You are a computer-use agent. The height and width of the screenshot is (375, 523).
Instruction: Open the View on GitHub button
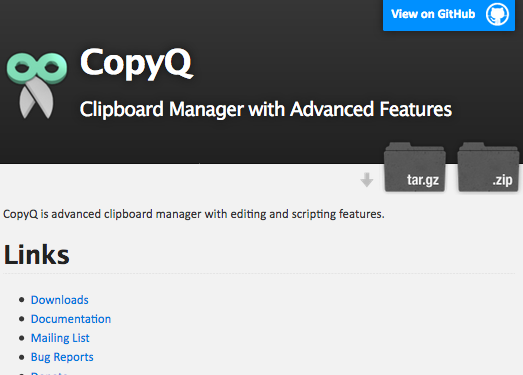[x=449, y=15]
